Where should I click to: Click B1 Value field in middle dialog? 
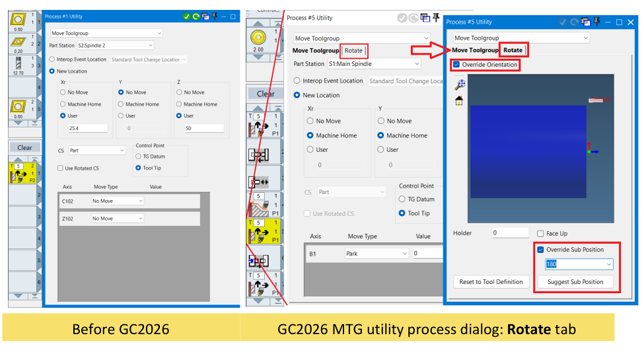coord(427,254)
